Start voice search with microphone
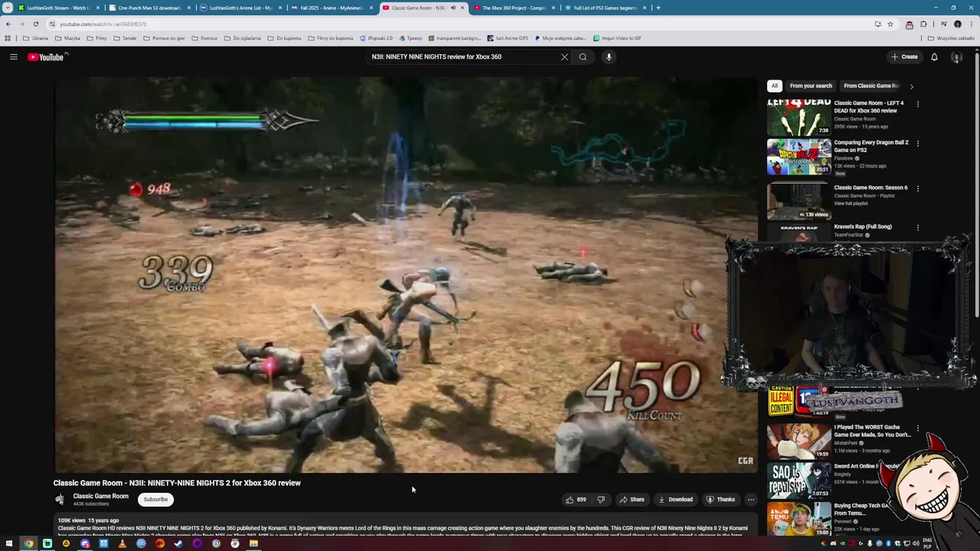Image resolution: width=980 pixels, height=551 pixels. (x=609, y=57)
